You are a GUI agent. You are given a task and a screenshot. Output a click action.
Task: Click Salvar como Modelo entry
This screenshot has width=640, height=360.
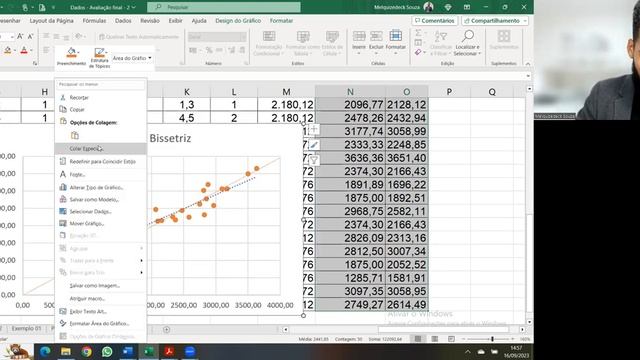94,200
